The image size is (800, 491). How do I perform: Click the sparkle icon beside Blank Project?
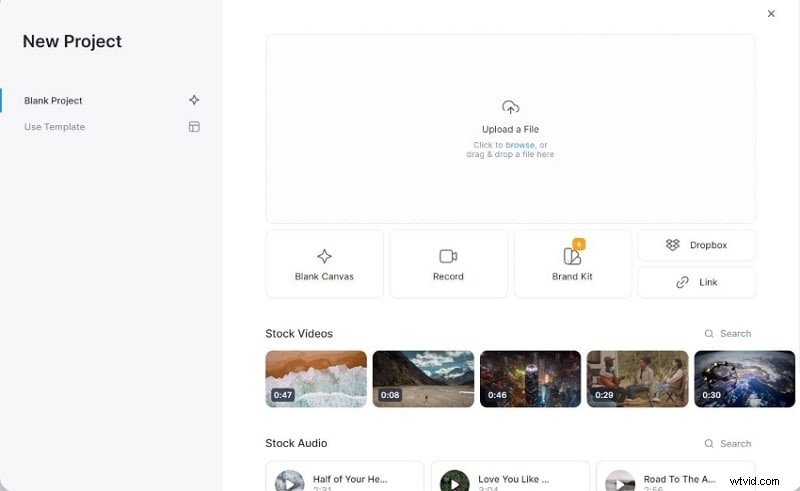(x=194, y=100)
